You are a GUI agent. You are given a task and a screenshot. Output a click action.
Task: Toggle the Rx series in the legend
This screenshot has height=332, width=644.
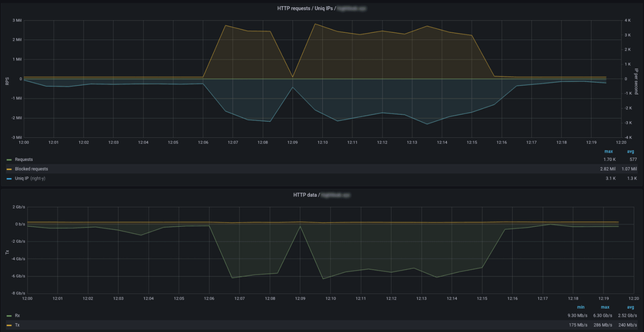click(17, 315)
